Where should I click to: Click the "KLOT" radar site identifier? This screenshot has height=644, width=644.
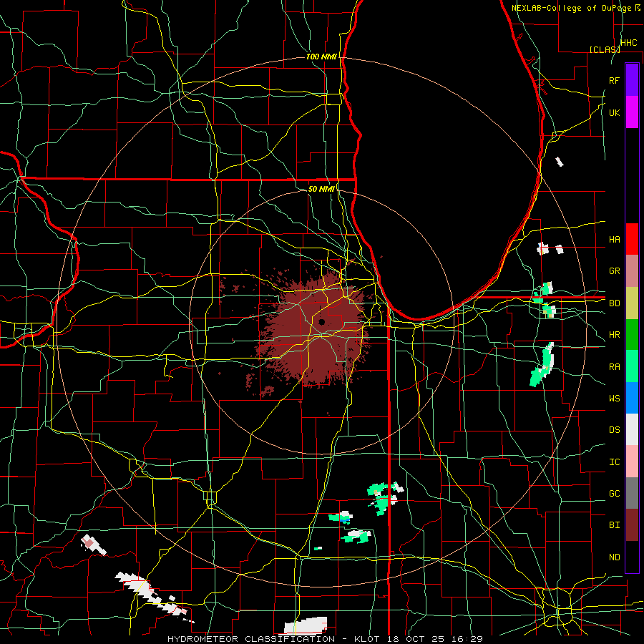367,639
